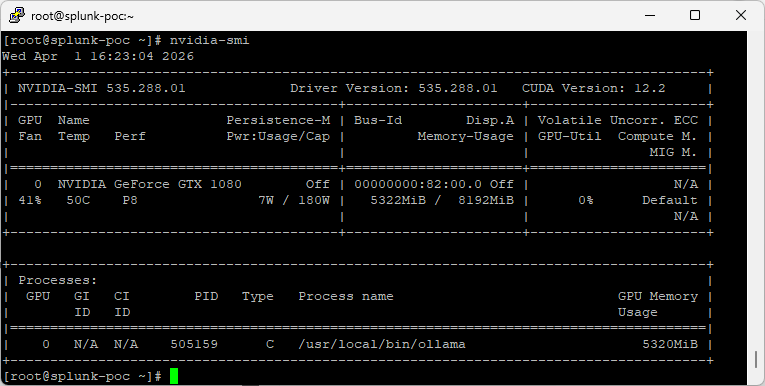Click NVIDIA-SMI 535.288.01 version text

click(x=101, y=88)
